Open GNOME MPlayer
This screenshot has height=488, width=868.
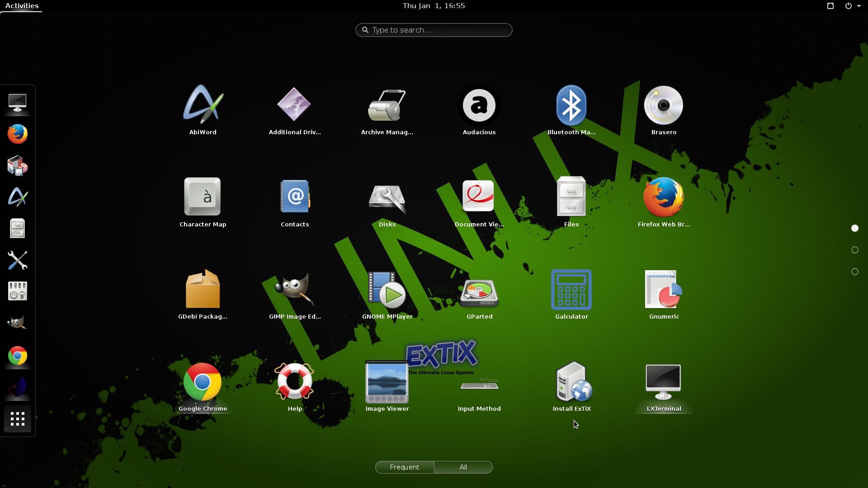[x=387, y=295]
